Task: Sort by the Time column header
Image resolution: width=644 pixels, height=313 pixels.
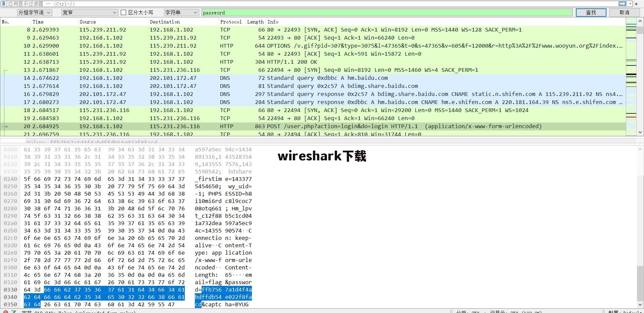Action: point(54,22)
